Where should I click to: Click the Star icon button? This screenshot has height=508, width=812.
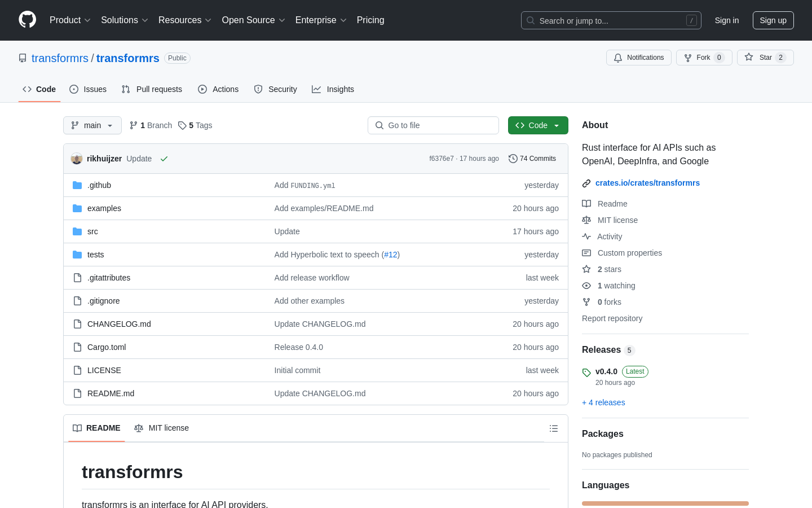pos(749,58)
